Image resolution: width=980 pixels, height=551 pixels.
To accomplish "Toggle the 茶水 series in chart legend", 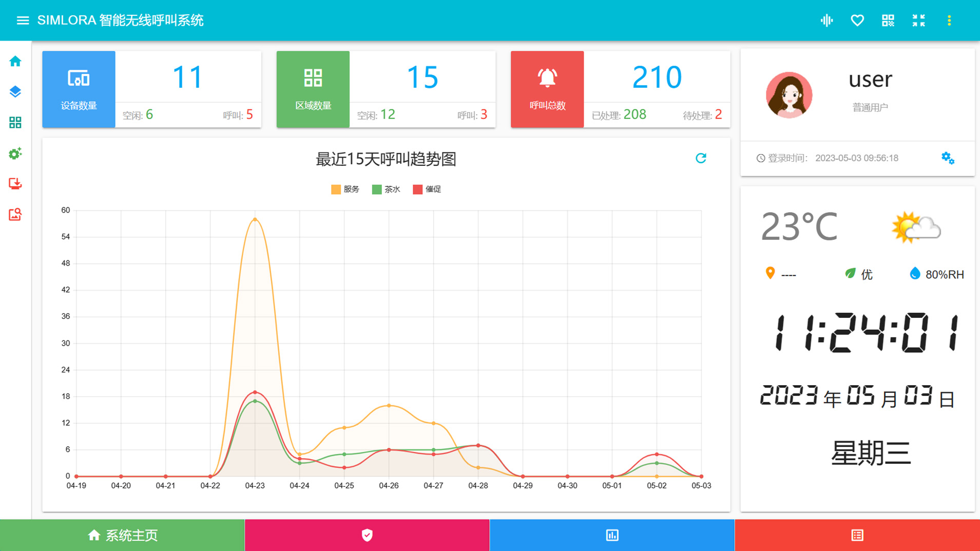I will tap(386, 189).
